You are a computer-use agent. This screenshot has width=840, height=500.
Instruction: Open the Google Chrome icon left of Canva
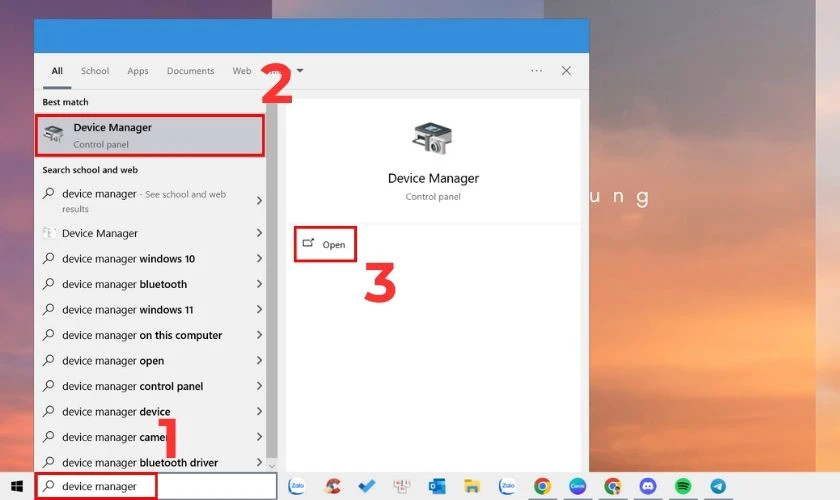[x=542, y=486]
